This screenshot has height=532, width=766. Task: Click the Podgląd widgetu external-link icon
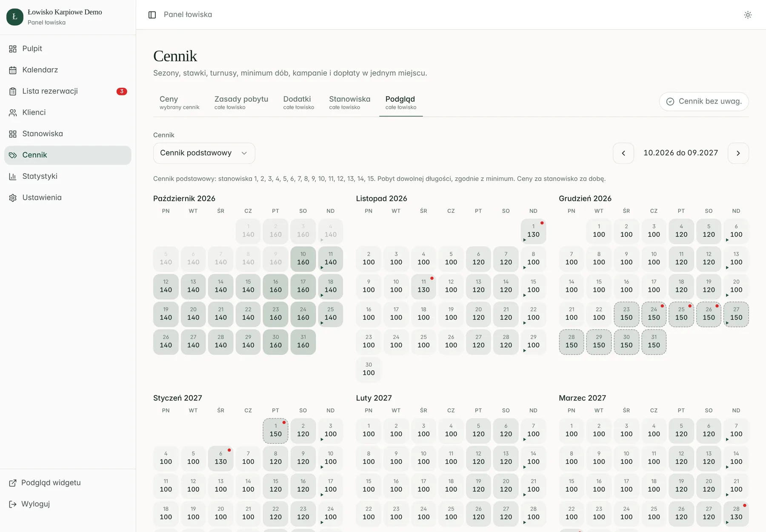pos(13,483)
